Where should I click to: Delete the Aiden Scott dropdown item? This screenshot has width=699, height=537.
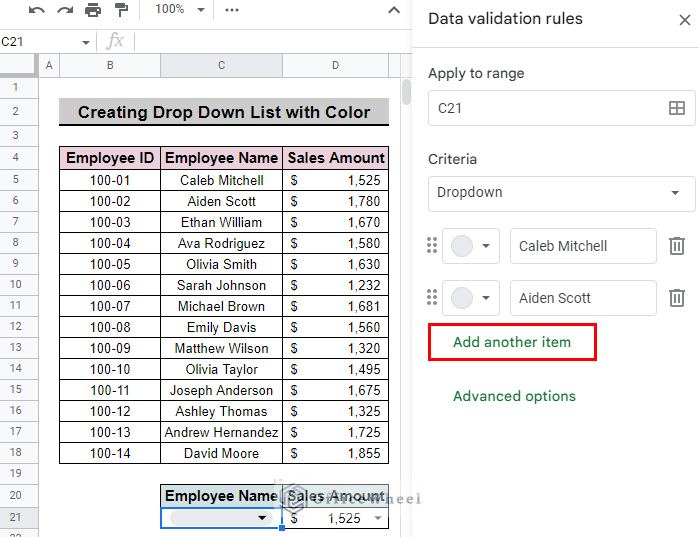click(676, 298)
